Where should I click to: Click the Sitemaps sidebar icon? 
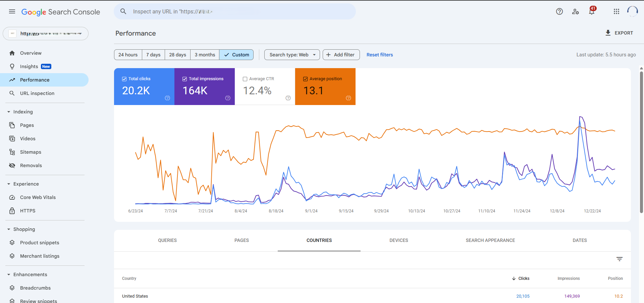(12, 152)
